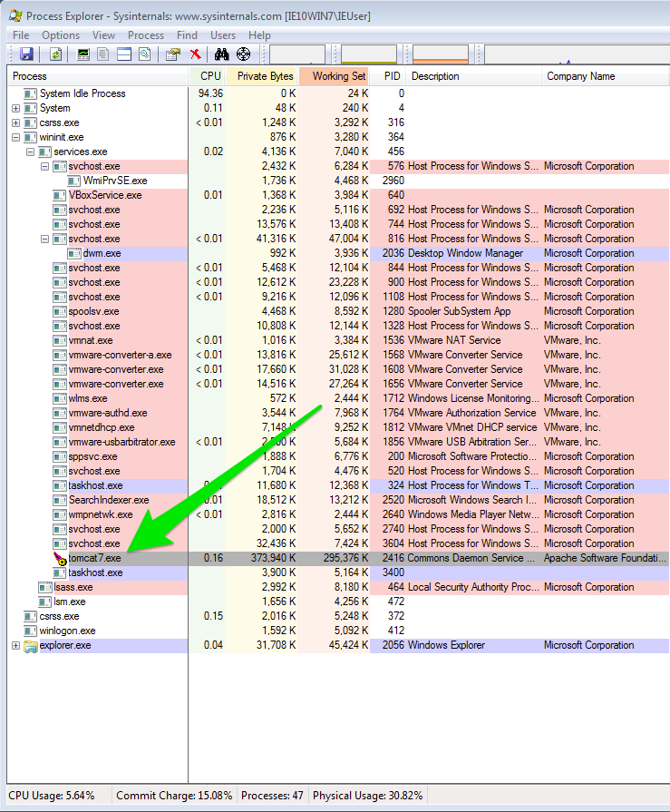Sort by the PID column header
Viewport: 670px width, 812px height.
(388, 76)
